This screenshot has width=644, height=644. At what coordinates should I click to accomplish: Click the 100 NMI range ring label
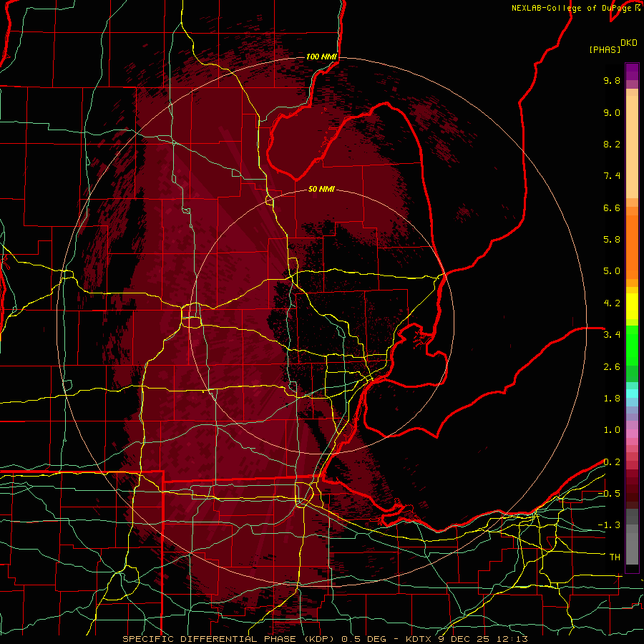pyautogui.click(x=321, y=57)
